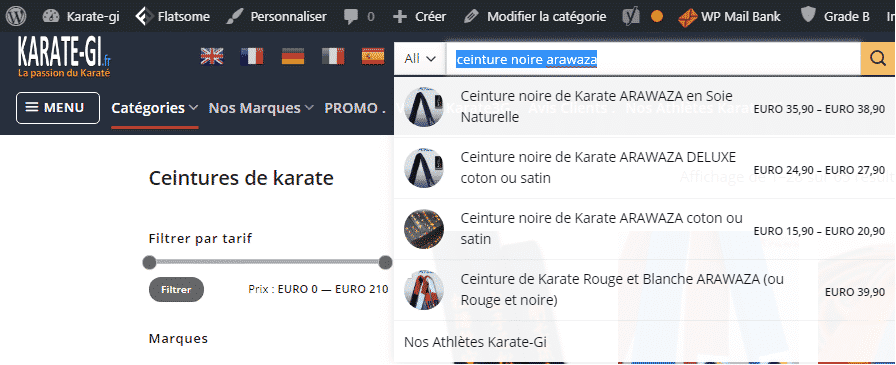The height and width of the screenshot is (365, 896).
Task: Open the All search category dropdown
Action: pyautogui.click(x=420, y=59)
